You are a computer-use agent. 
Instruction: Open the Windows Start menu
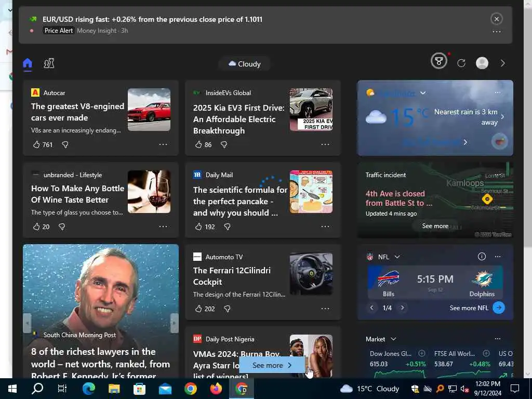click(12, 389)
